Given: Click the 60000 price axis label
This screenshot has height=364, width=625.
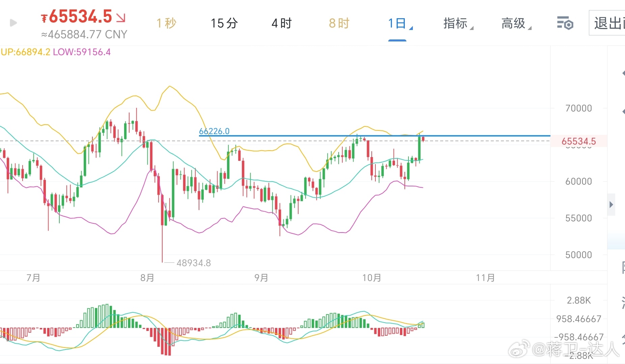Looking at the screenshot, I should pos(578,181).
